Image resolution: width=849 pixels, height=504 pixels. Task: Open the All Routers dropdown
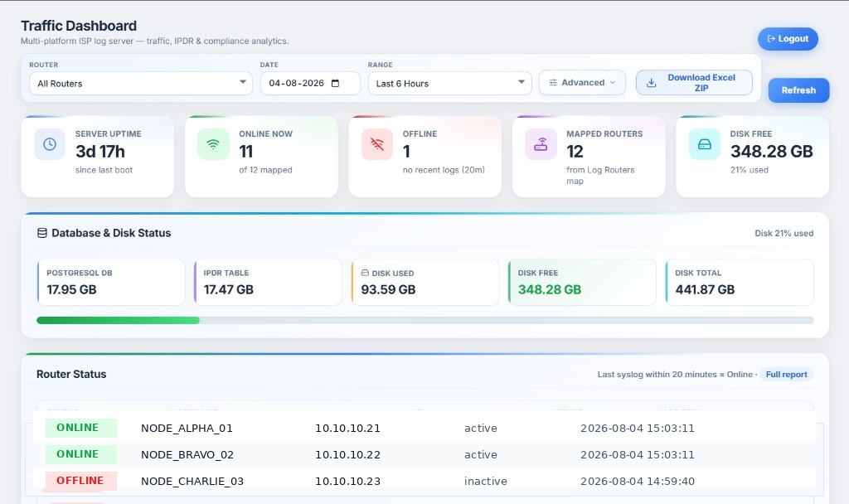pyautogui.click(x=141, y=84)
